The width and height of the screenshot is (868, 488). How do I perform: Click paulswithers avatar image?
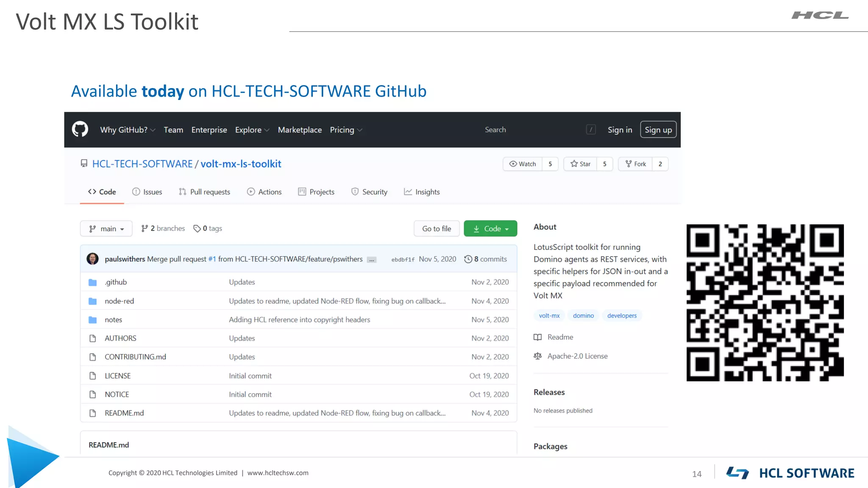click(x=92, y=259)
